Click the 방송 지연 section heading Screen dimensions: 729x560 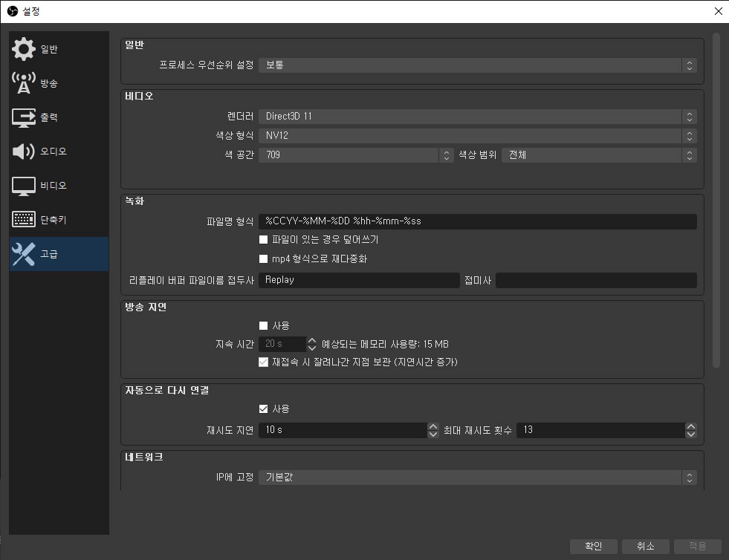(x=146, y=307)
